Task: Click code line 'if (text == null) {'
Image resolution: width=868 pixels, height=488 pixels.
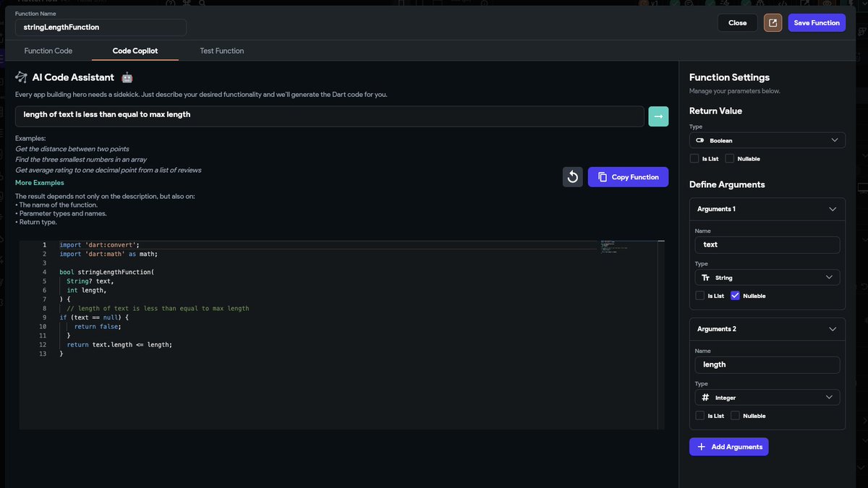Action: click(94, 317)
